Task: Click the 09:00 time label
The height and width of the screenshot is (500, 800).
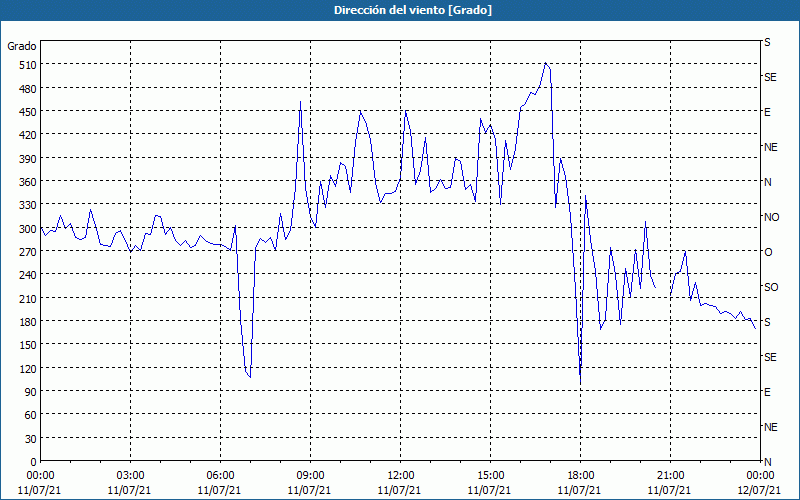Action: pos(310,476)
